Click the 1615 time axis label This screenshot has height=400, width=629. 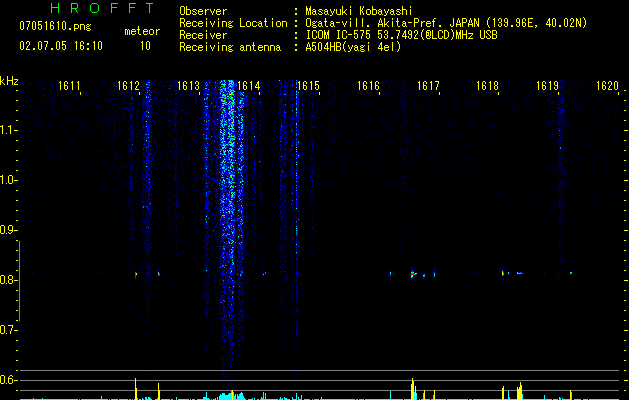308,86
